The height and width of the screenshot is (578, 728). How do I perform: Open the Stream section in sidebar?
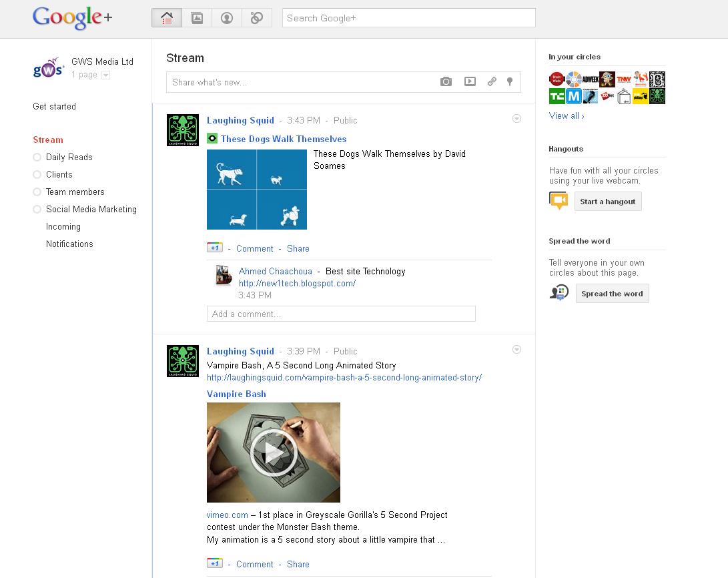[x=48, y=139]
